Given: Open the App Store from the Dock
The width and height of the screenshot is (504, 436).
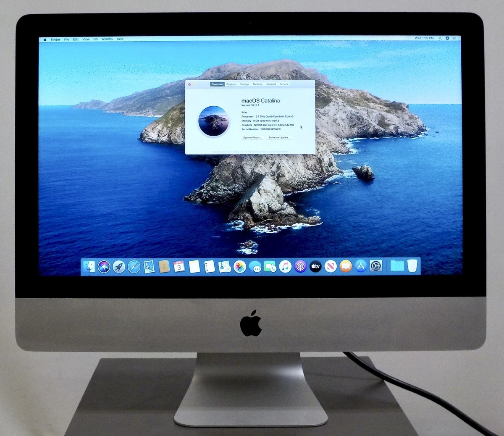Looking at the screenshot, I should 360,266.
